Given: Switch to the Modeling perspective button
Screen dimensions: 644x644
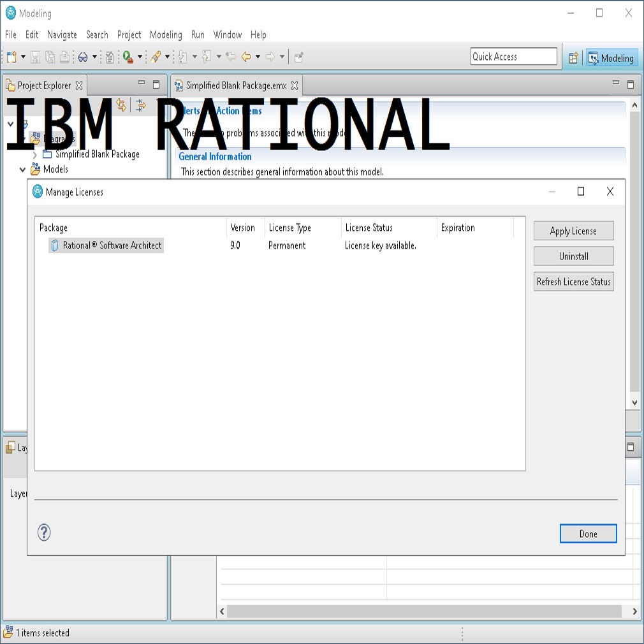Looking at the screenshot, I should pos(611,57).
